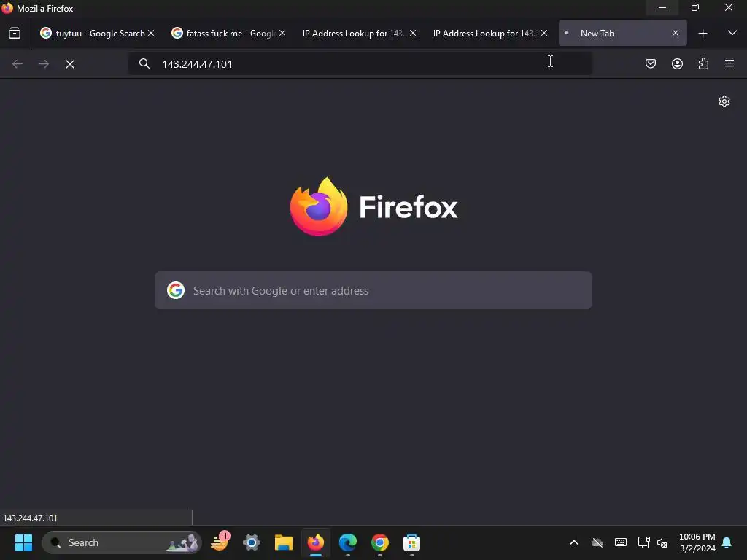747x560 pixels.
Task: Open Microsoft Store from the taskbar
Action: 411,542
